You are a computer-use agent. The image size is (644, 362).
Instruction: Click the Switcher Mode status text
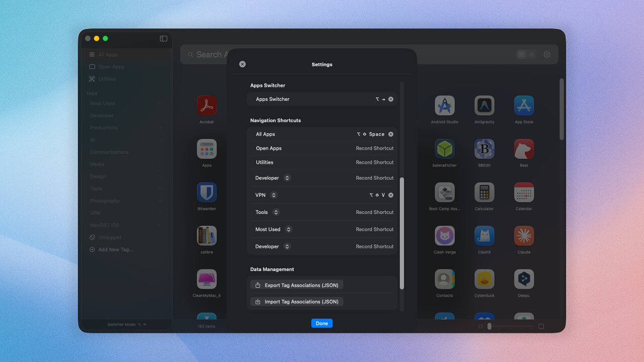pyautogui.click(x=127, y=324)
